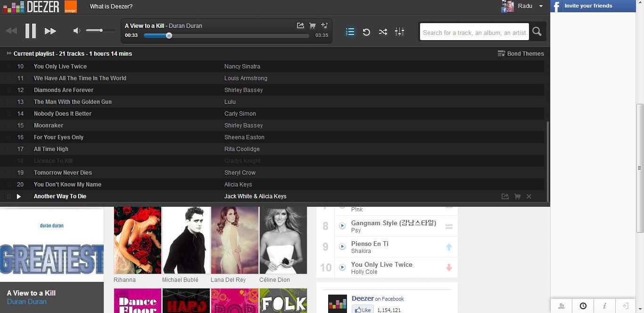Open Duran Duran Greatest album cover
The width and height of the screenshot is (644, 313).
(x=52, y=245)
